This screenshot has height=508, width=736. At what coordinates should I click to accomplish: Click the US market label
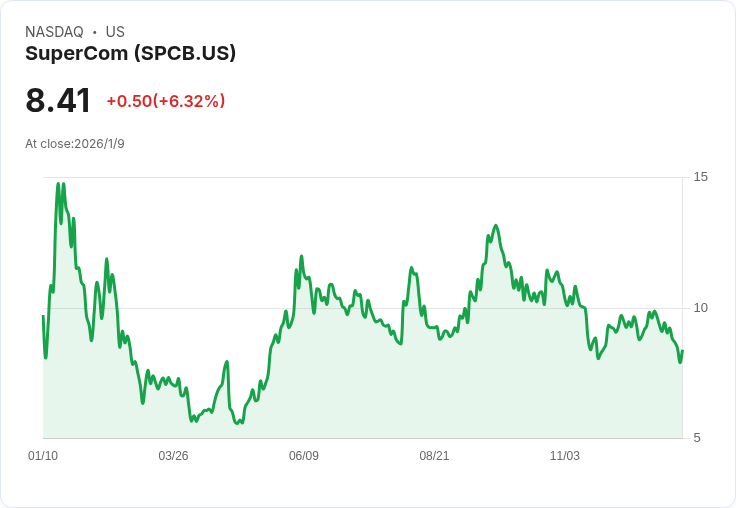pos(115,32)
